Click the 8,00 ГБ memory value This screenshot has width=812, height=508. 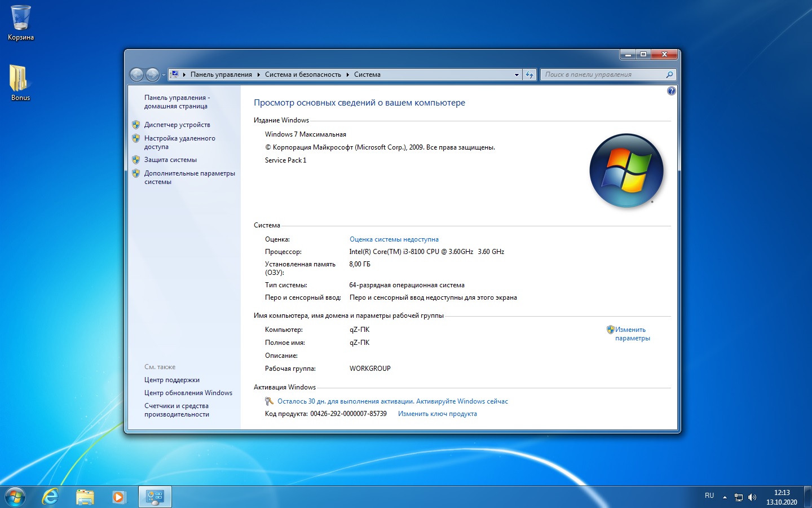click(x=360, y=264)
